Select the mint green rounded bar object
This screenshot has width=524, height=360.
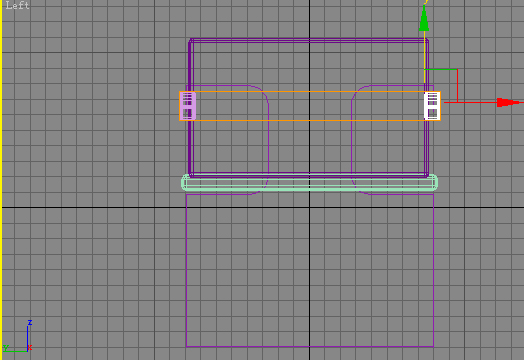(309, 183)
